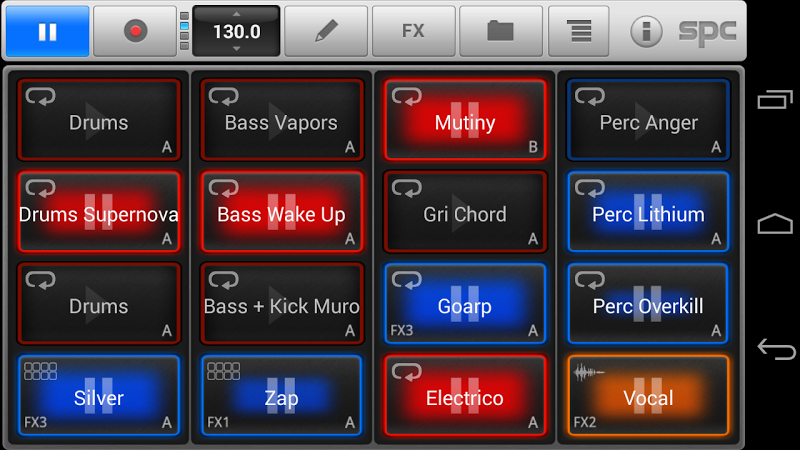Increase tempo with the up arrow above 130.0
Screen dimensions: 800x450
point(236,14)
